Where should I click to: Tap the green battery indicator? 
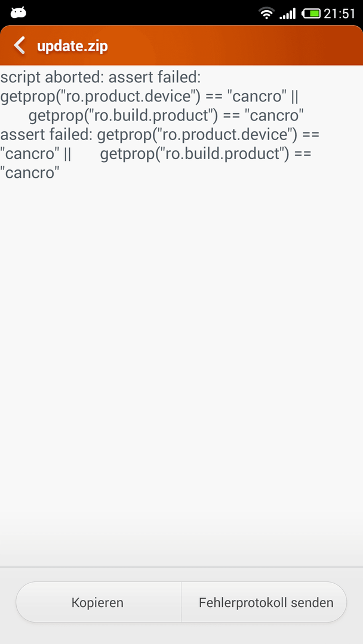311,14
